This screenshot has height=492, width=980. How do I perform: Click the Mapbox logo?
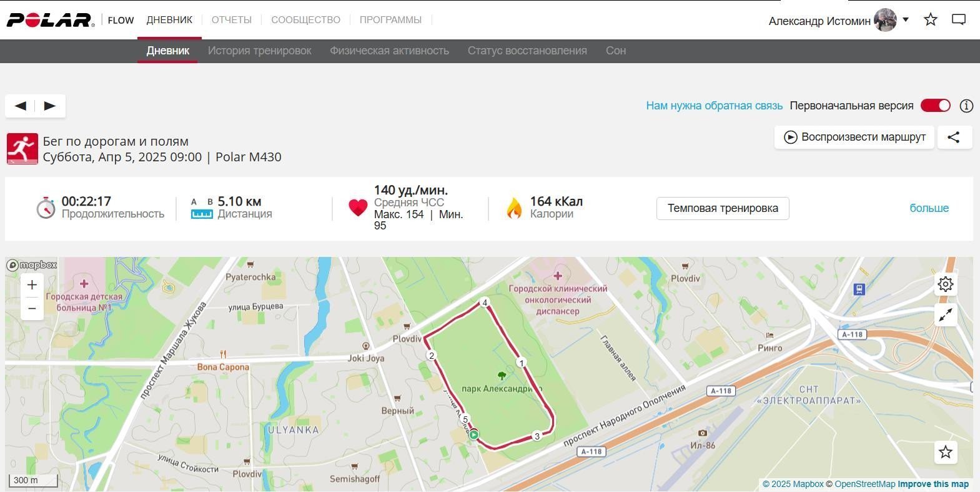tap(31, 265)
